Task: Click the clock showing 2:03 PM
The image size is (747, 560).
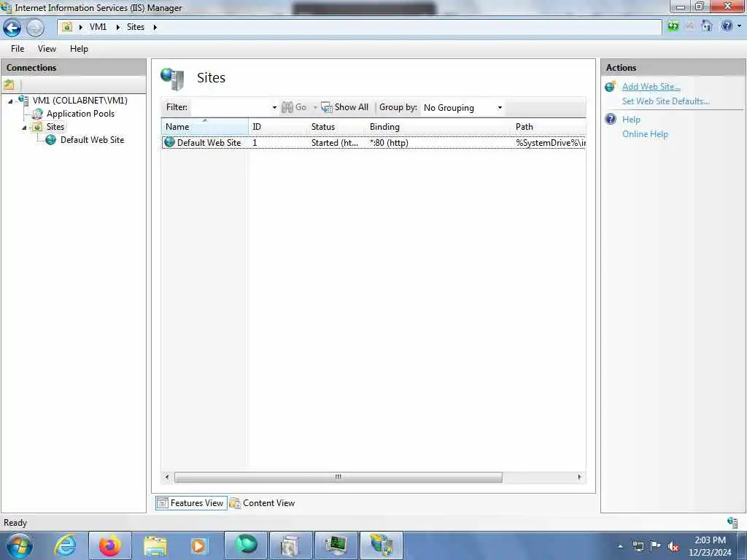Action: click(710, 540)
